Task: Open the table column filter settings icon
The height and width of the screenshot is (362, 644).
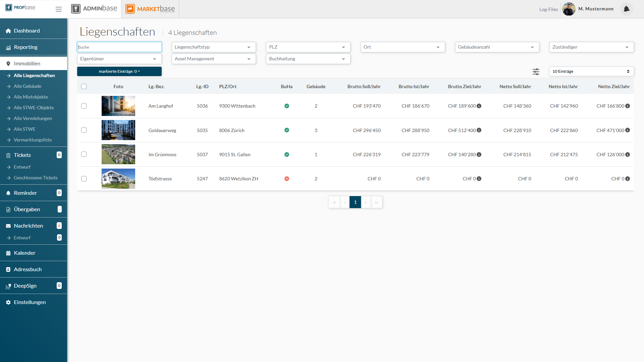Action: tap(536, 71)
